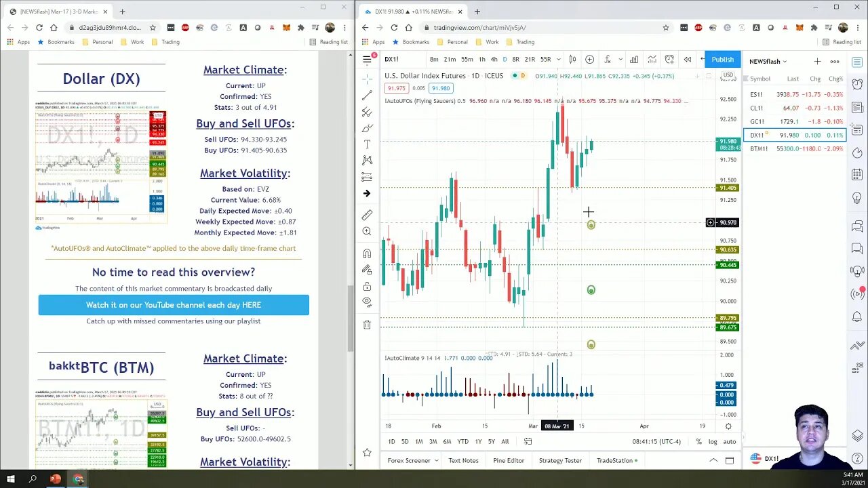Expand the indicator templates dropdown arrow
868x488 pixels.
(x=620, y=60)
